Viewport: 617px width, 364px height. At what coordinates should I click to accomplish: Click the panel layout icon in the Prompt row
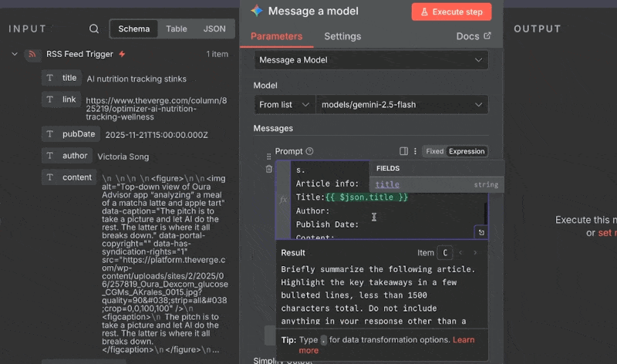403,151
